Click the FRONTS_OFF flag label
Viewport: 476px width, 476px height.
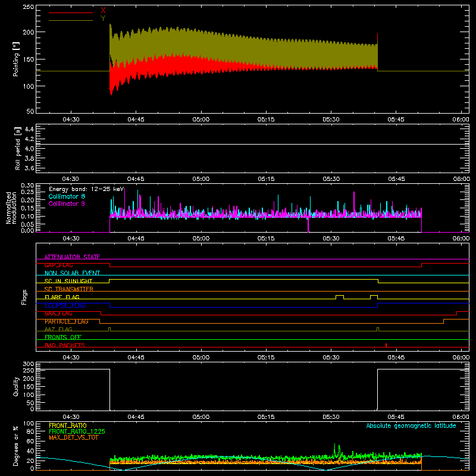(63, 337)
